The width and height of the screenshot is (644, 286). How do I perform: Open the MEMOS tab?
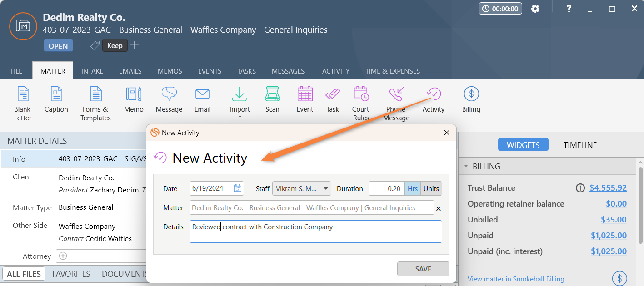170,71
